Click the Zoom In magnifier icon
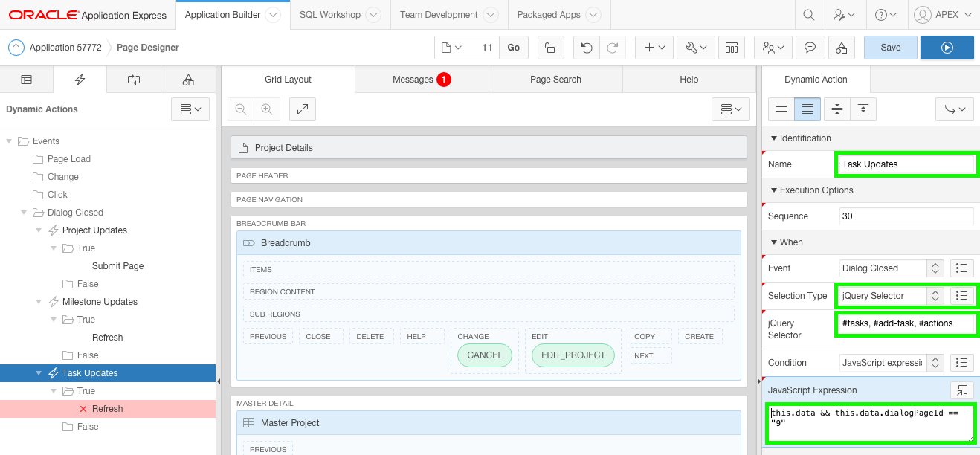This screenshot has height=455, width=980. tap(266, 109)
